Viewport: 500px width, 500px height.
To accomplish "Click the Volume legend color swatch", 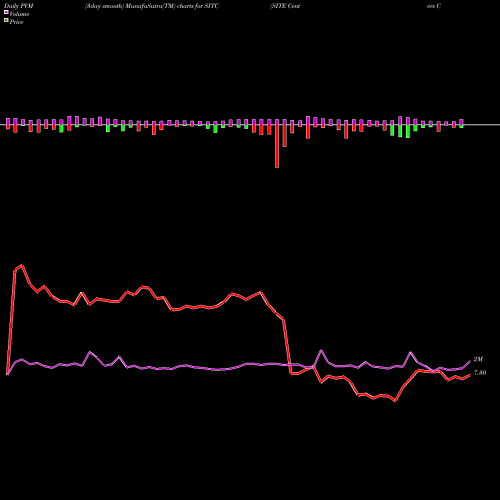I will point(6,13).
